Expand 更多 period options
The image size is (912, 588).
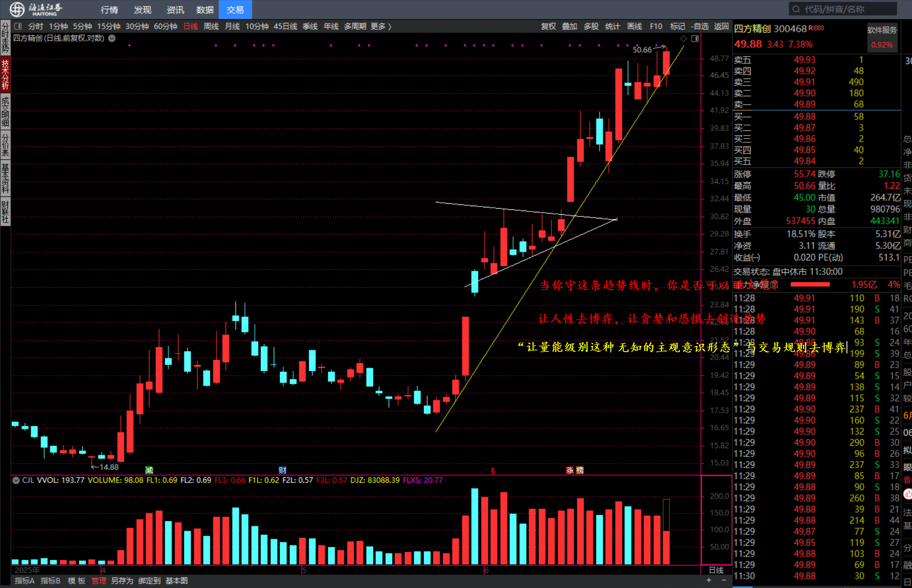[381, 26]
